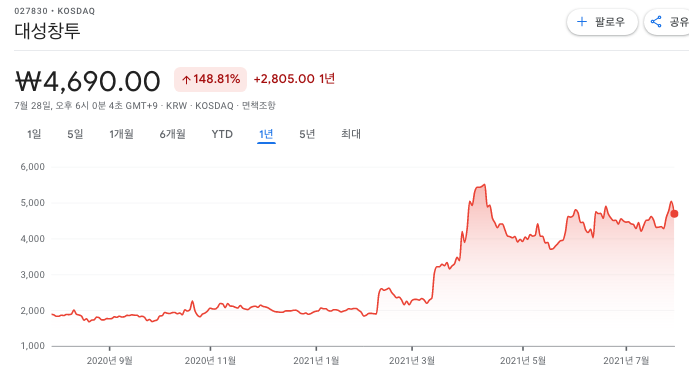Select the 1일 time range tab
The image size is (689, 379).
(x=34, y=134)
